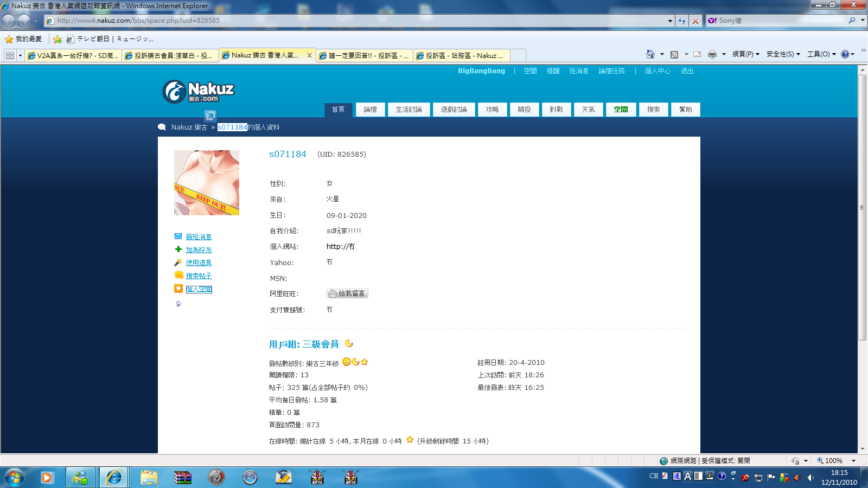Expand the 網頁(P) menu
The width and height of the screenshot is (868, 488).
pos(746,54)
